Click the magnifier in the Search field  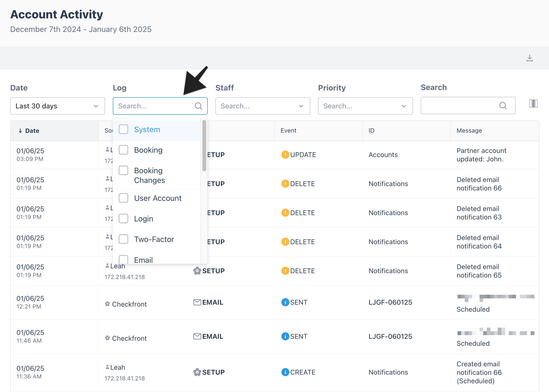coord(503,106)
